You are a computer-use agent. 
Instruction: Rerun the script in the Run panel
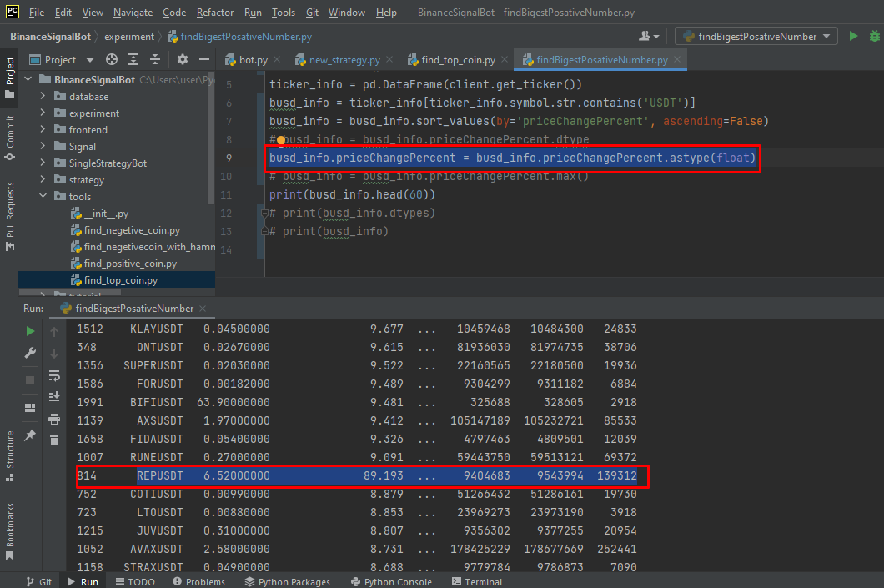31,331
